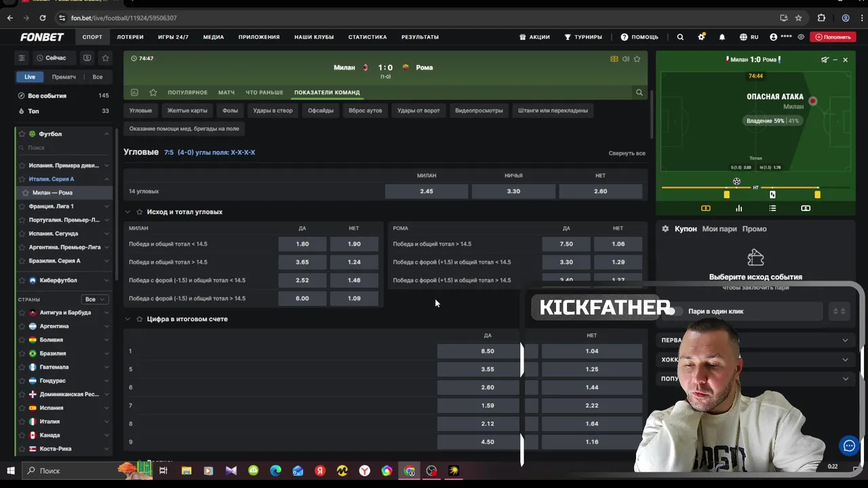Click the star icon beside the speaker in match header
The image size is (868, 488).
pos(637,59)
